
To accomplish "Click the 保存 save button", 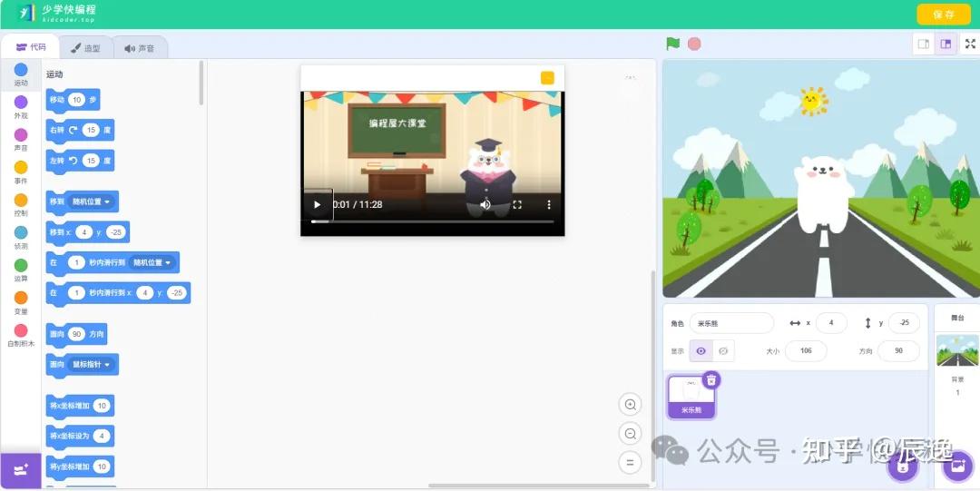I will coord(943,14).
